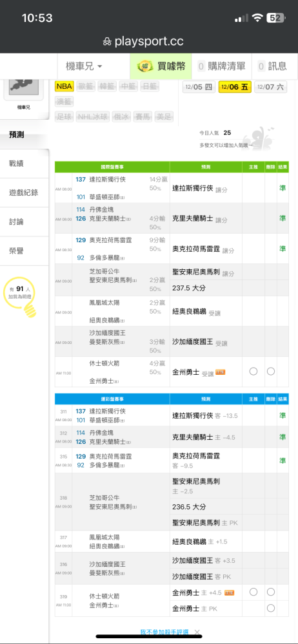298x644 pixels.
Task: Click 克里夫蘭騎士 主 -4.5 prediction
Action: pos(204,437)
